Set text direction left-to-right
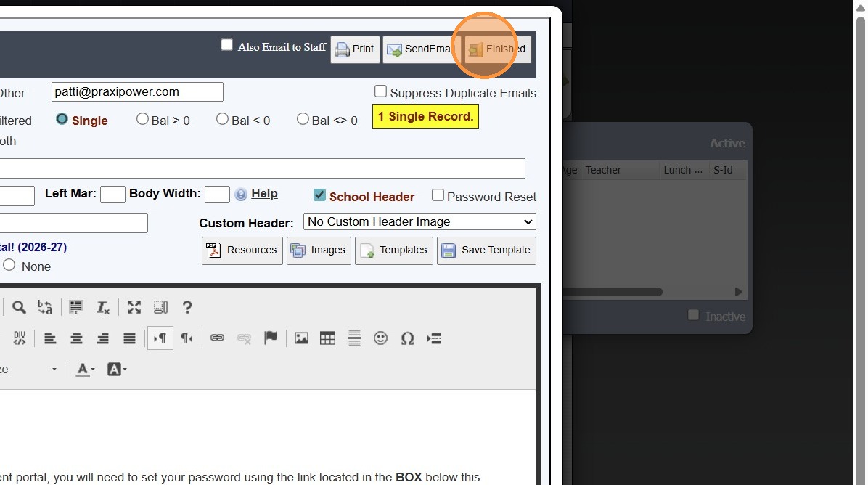Screen dimensions: 868x485 160,338
